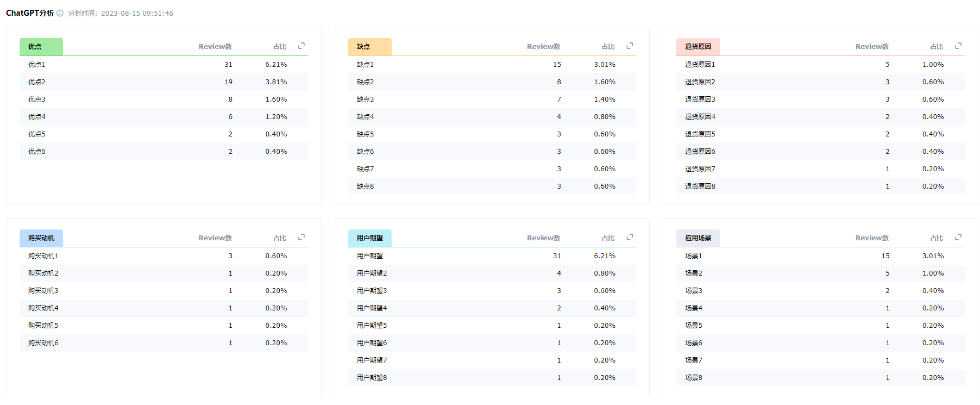Expand the 退货原因 panel to full view

(958, 46)
